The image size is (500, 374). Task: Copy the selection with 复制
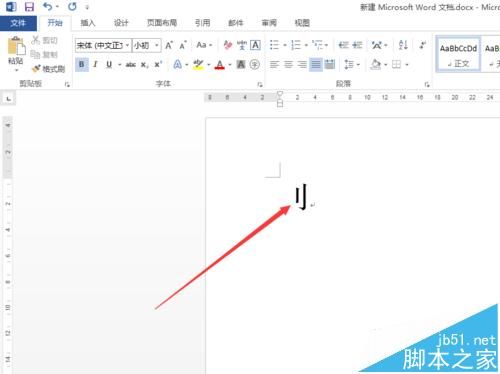pos(45,54)
